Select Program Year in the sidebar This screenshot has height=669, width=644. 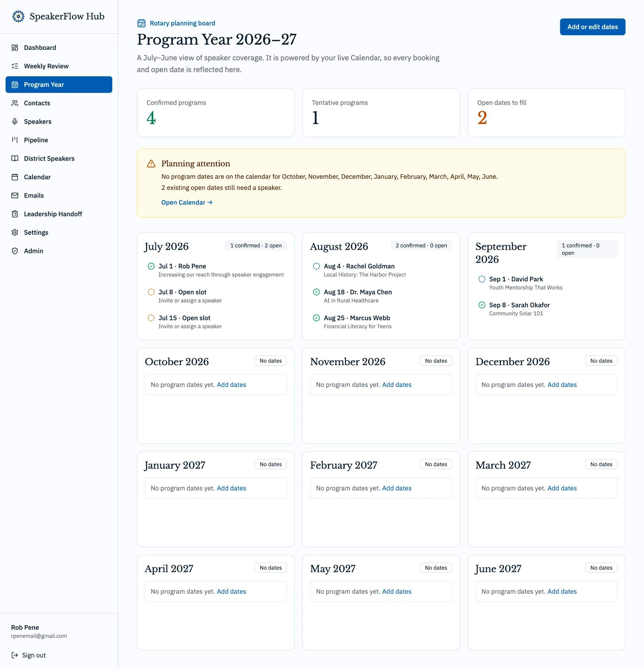59,85
